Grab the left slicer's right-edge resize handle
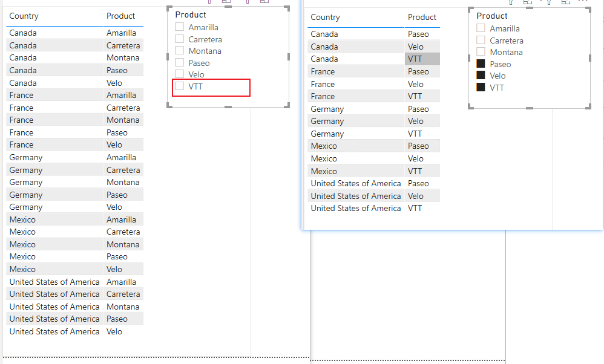Viewport: 604px width, 364px height. (289, 57)
